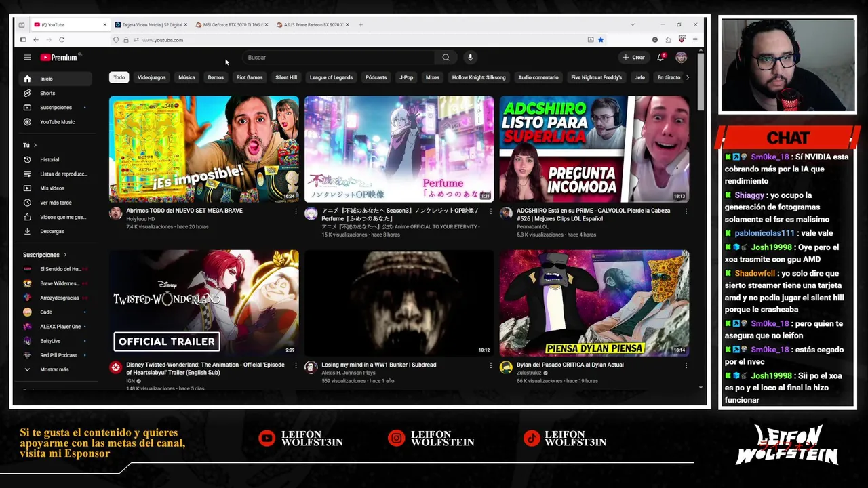Expand the Tú section
The image size is (868, 488).
pos(30,145)
